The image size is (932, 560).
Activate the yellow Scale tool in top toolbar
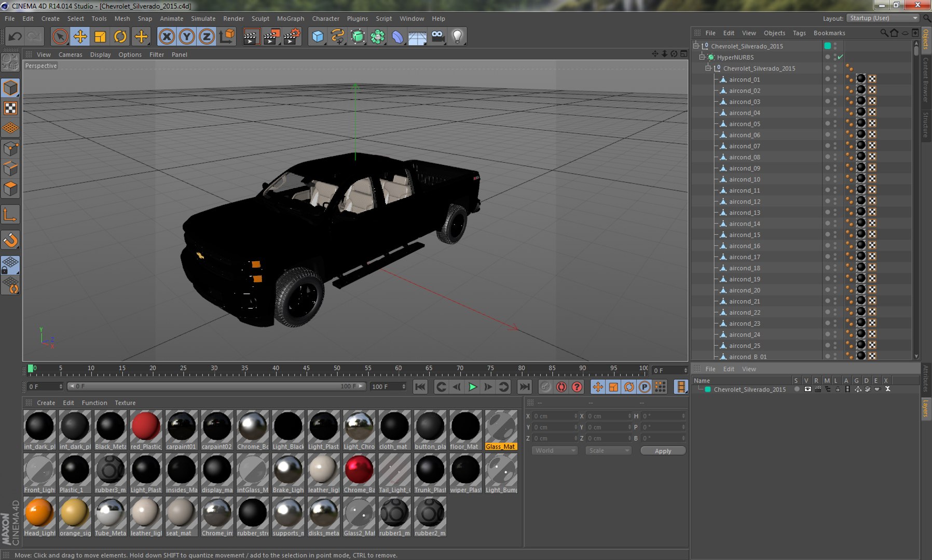100,36
